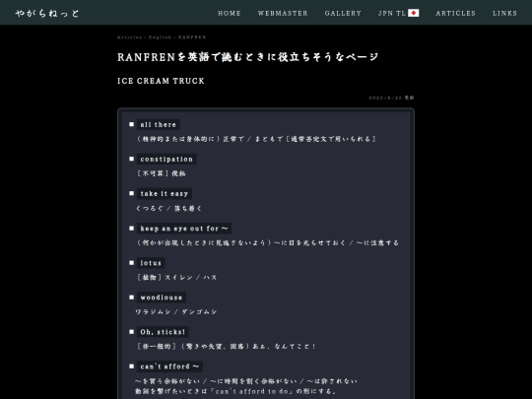Follow the Articles breadcrumb link
Image resolution: width=532 pixels, height=399 pixels.
tap(129, 37)
